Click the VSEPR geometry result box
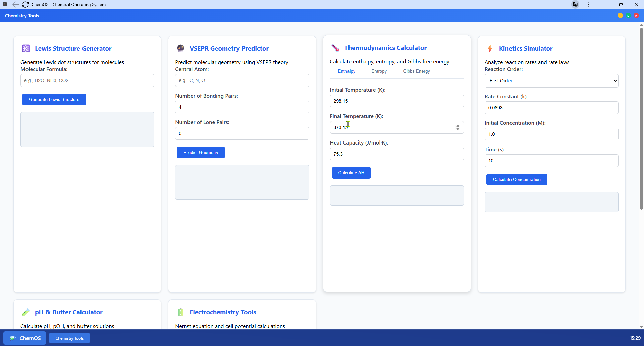644x346 pixels. pyautogui.click(x=242, y=182)
